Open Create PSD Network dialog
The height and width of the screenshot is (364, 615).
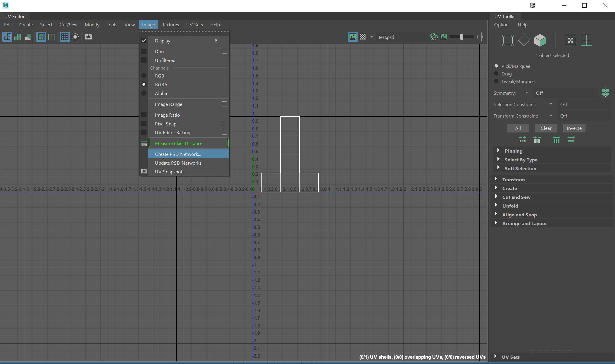coord(177,154)
